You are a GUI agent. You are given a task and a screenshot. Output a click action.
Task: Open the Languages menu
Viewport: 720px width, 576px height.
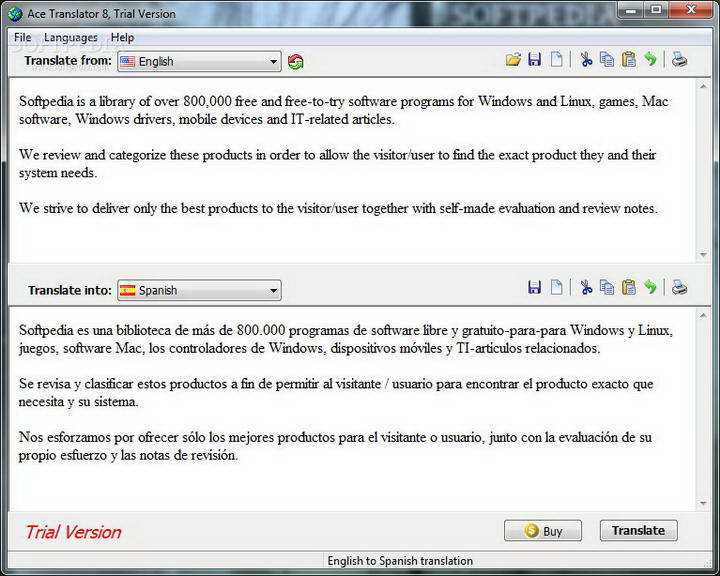point(71,38)
